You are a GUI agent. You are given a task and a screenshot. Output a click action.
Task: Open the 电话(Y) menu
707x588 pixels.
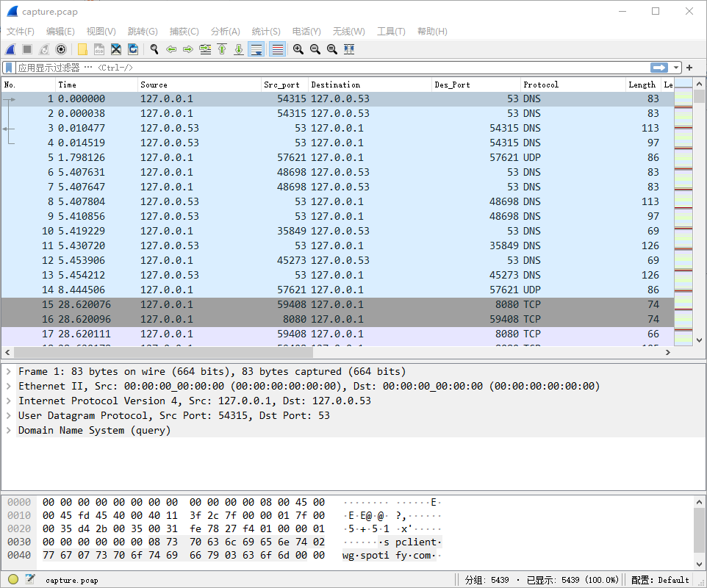pos(306,31)
